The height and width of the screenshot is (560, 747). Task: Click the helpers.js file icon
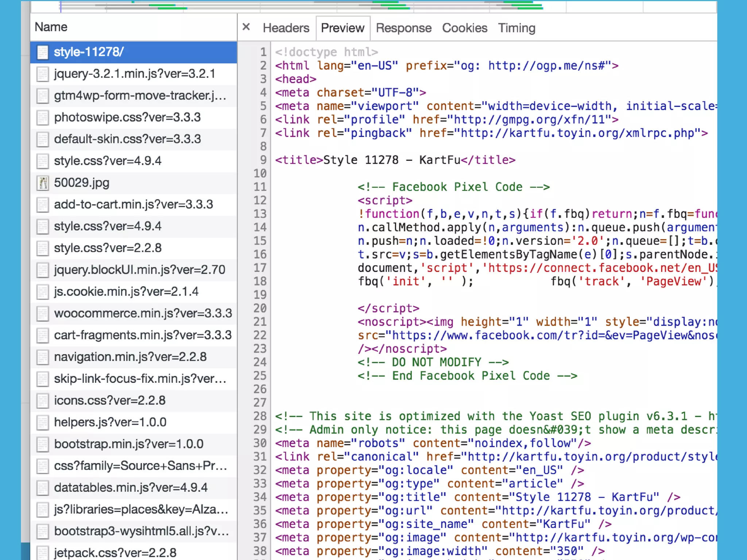(43, 422)
